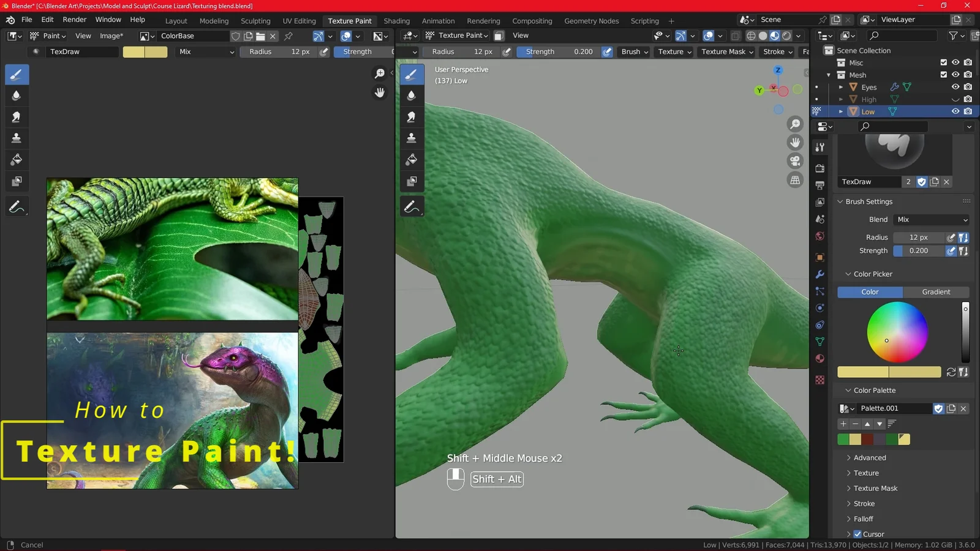Open the filter funnel icon in the outliner header
This screenshot has height=551, width=980.
coord(954,36)
